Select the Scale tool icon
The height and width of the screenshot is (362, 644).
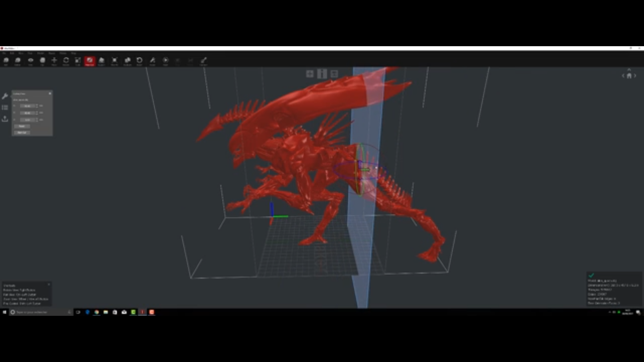[x=78, y=61]
